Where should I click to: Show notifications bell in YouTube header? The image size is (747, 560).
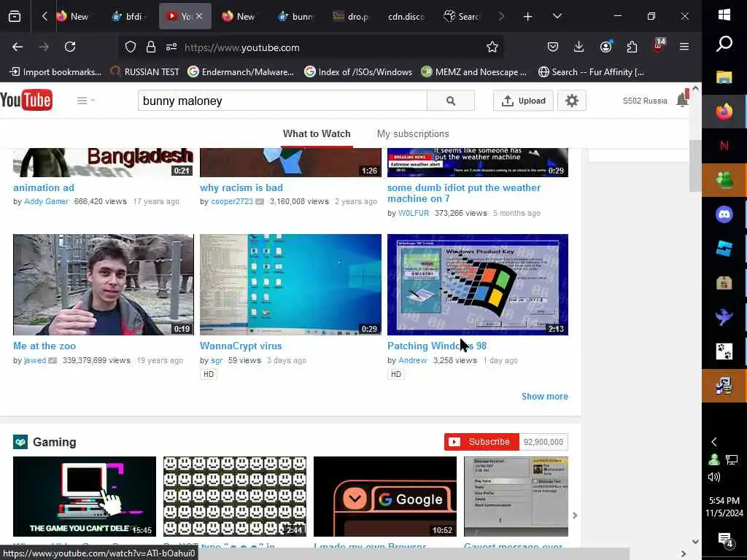683,99
